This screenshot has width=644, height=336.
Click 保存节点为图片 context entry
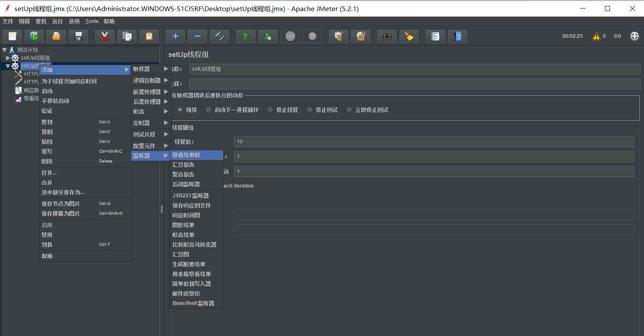pyautogui.click(x=85, y=204)
